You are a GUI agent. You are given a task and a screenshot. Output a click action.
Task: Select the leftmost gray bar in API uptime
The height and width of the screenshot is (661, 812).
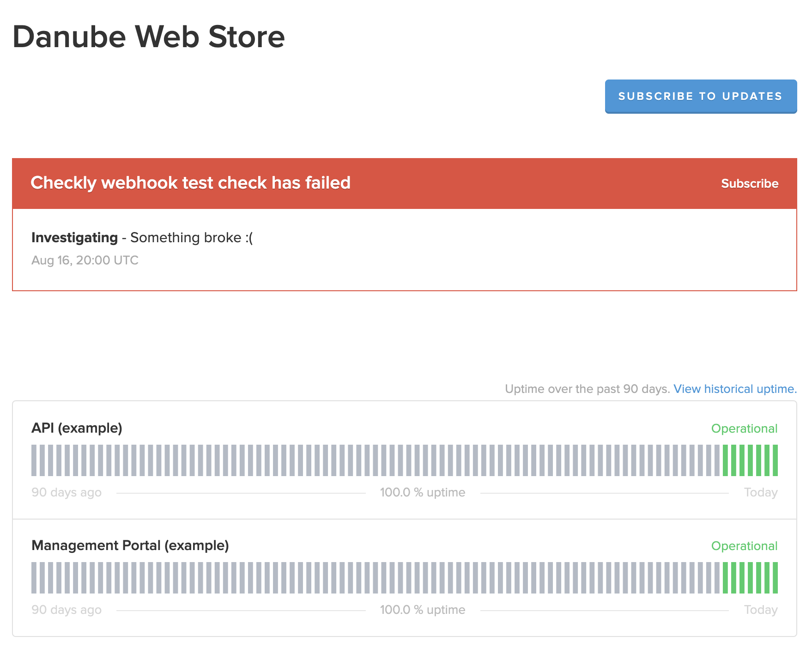34,460
